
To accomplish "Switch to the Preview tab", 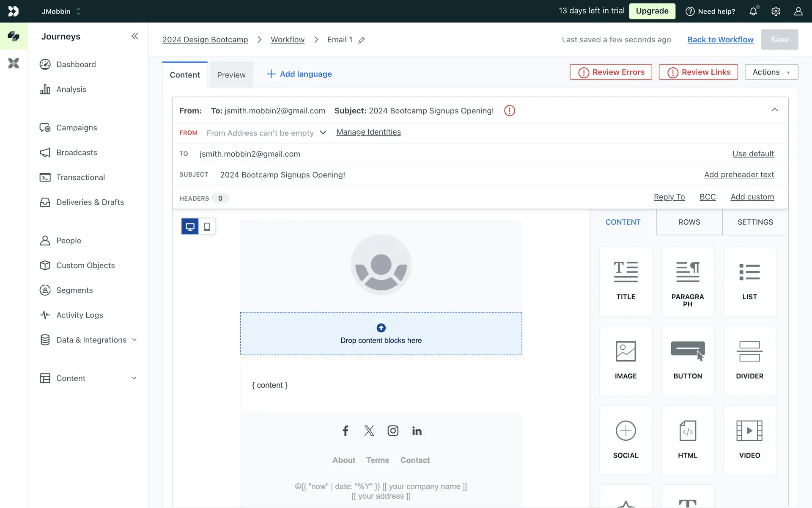I will [x=231, y=75].
